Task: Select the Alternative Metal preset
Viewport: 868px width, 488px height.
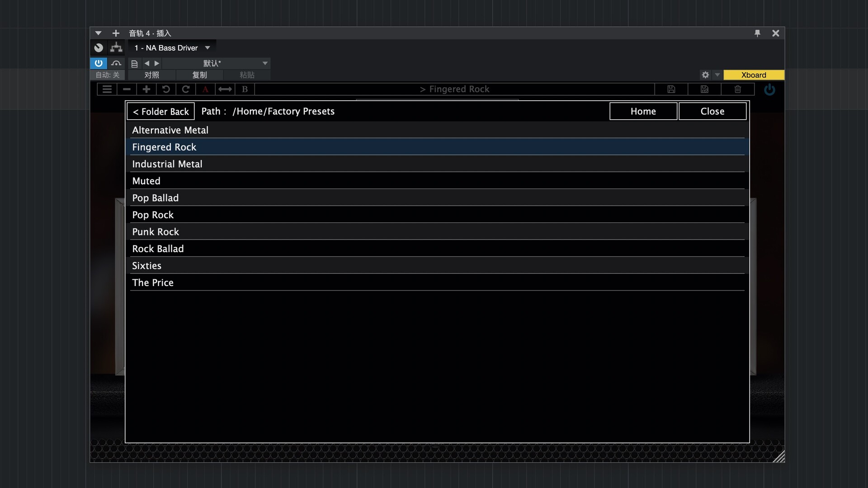Action: (437, 130)
